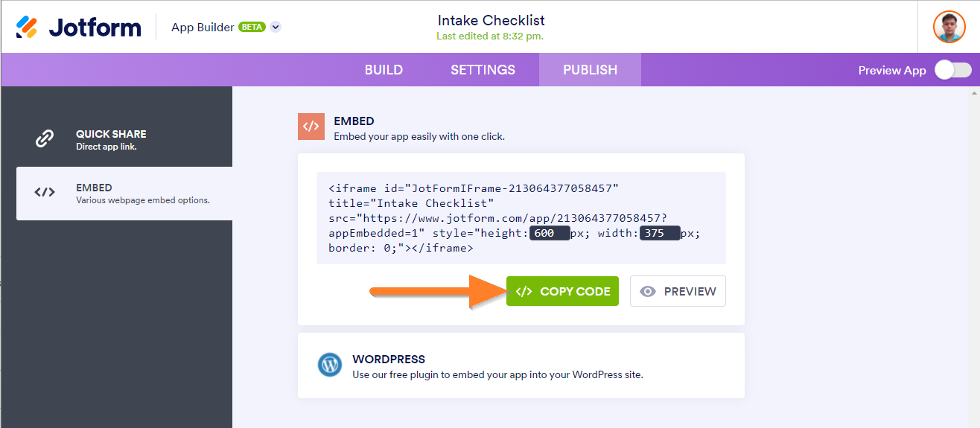Click the Jotform logo
The width and height of the screenshot is (980, 428).
click(78, 27)
